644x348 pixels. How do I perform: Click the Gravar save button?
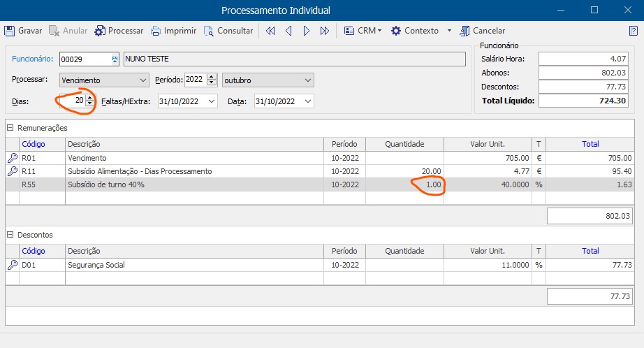pyautogui.click(x=23, y=31)
